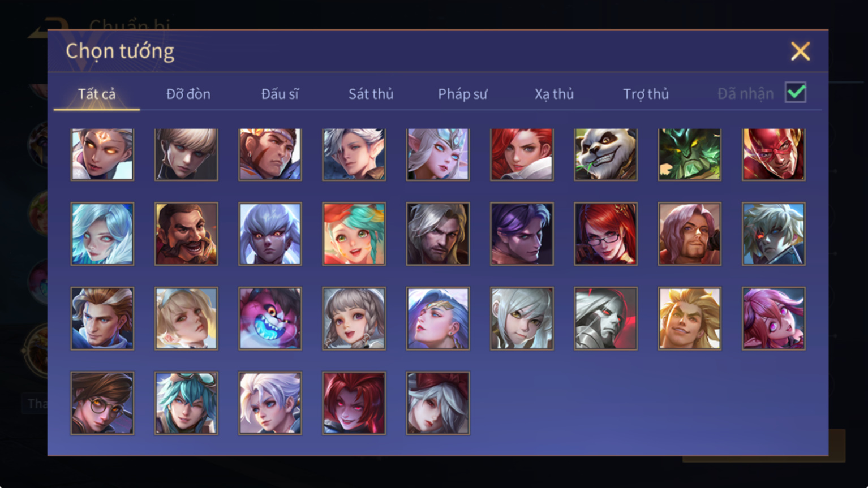Image resolution: width=868 pixels, height=488 pixels.
Task: Toggle the Đã nhận checkbox
Action: 796,92
